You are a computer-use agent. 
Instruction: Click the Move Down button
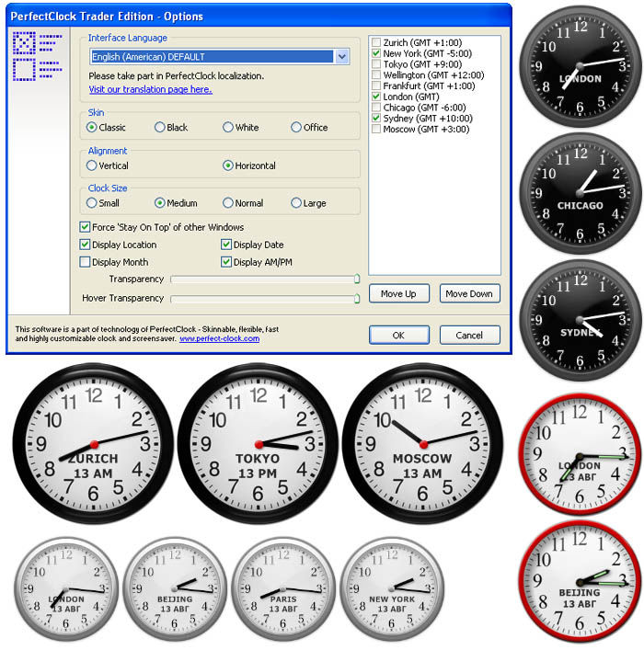point(469,293)
